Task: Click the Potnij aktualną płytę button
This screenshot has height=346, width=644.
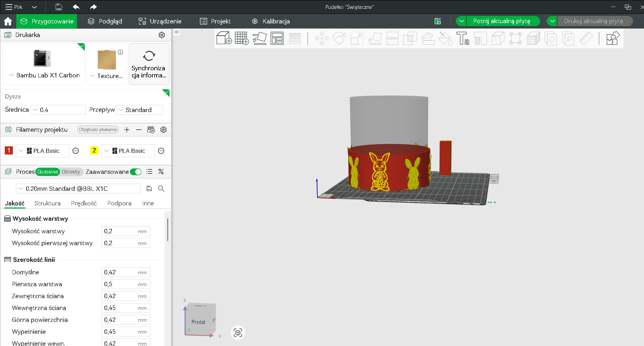Action: click(x=502, y=21)
